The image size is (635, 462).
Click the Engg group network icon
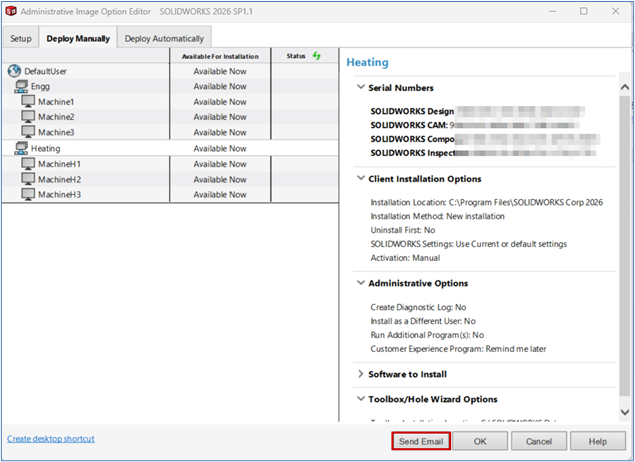(x=21, y=86)
